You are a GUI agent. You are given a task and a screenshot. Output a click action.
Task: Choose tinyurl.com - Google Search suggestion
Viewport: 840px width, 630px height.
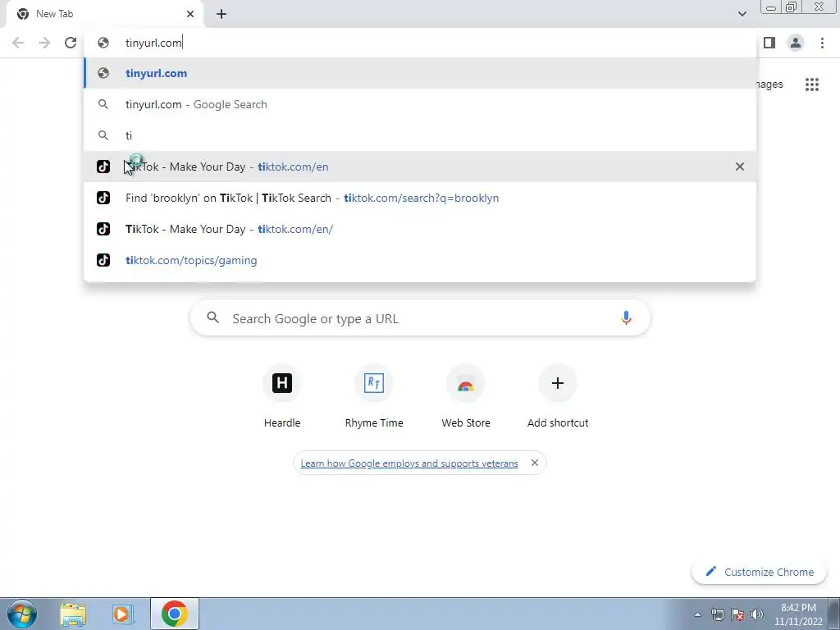(x=420, y=104)
